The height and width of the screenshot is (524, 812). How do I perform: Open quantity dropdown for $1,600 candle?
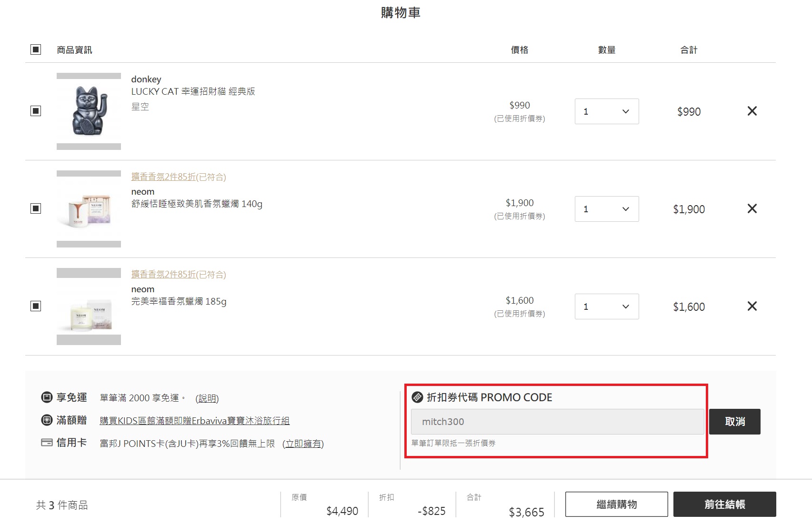coord(606,306)
